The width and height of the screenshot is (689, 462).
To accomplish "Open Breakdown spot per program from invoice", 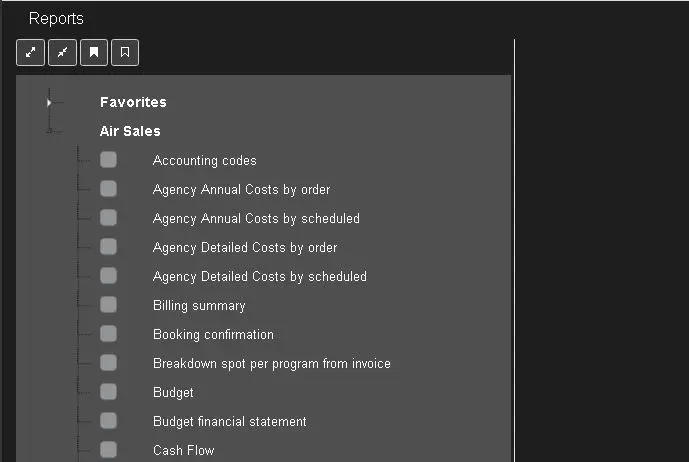I will (271, 363).
